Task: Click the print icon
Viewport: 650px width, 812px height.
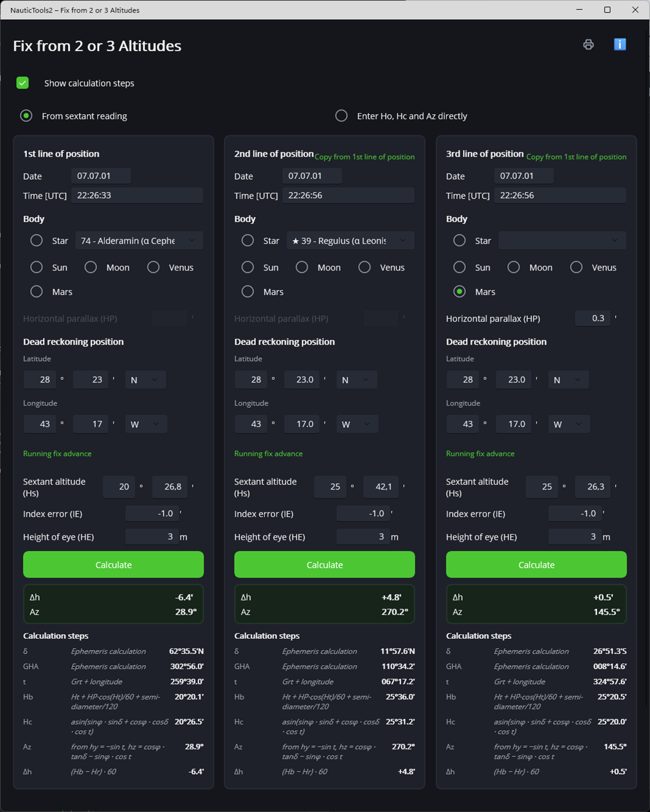Action: pos(589,45)
